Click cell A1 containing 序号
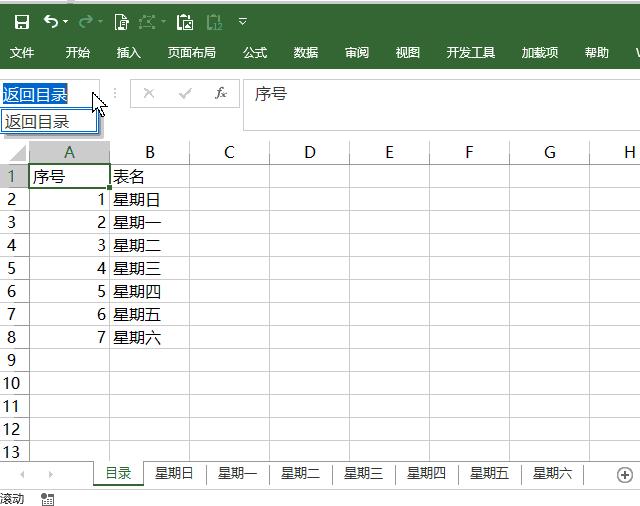The image size is (640, 506). 69,176
